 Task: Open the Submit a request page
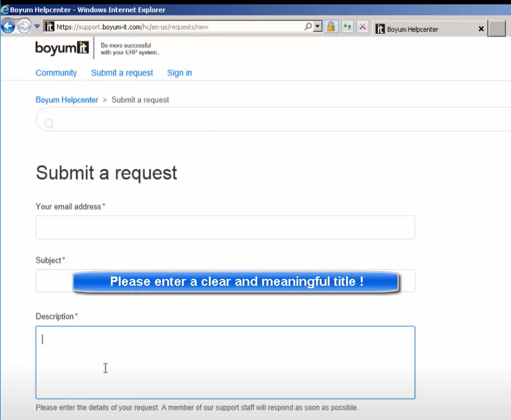[x=122, y=72]
